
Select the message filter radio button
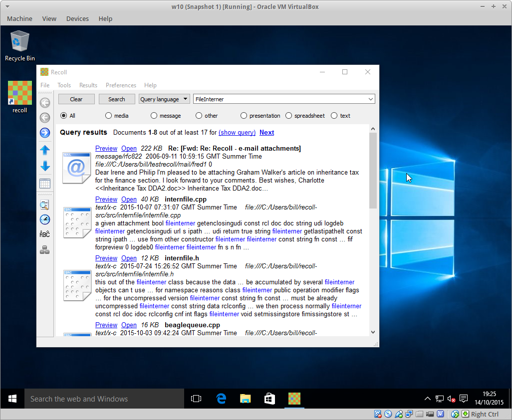[154, 116]
